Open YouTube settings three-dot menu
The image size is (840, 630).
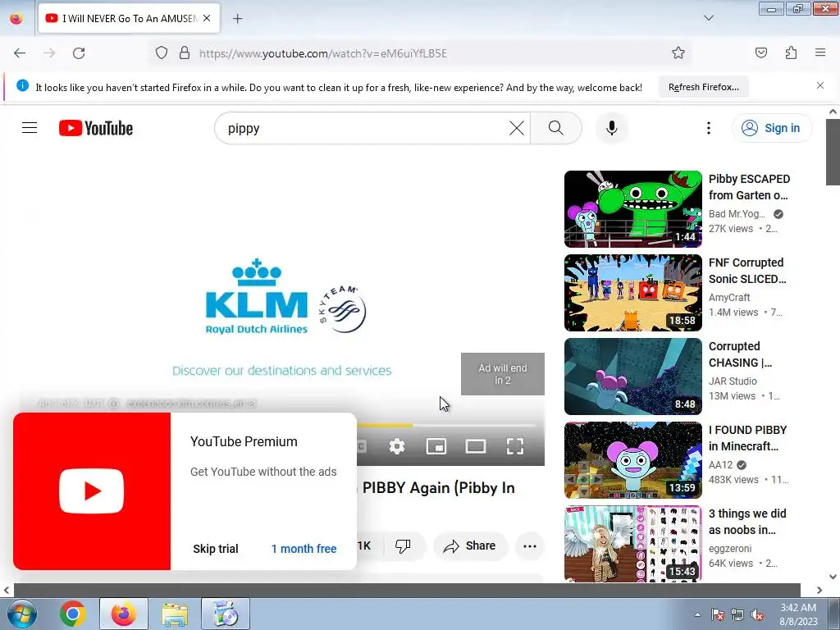point(708,128)
